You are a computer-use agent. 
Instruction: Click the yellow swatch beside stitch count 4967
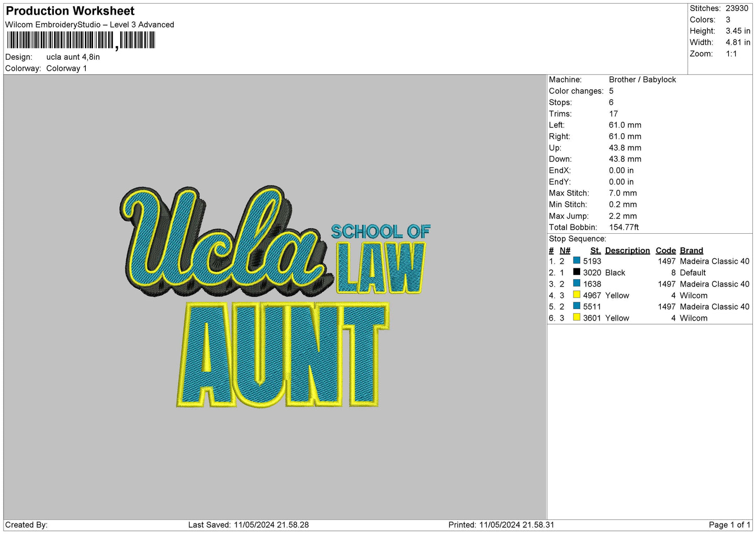577,295
